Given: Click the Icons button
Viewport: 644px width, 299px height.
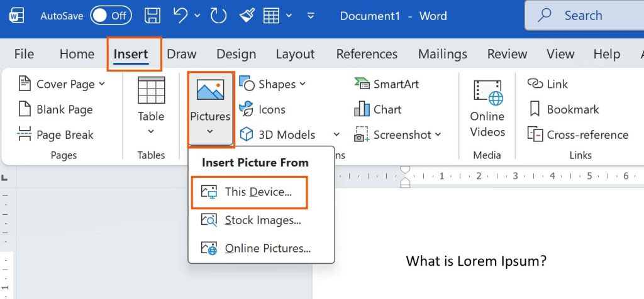Looking at the screenshot, I should (262, 109).
